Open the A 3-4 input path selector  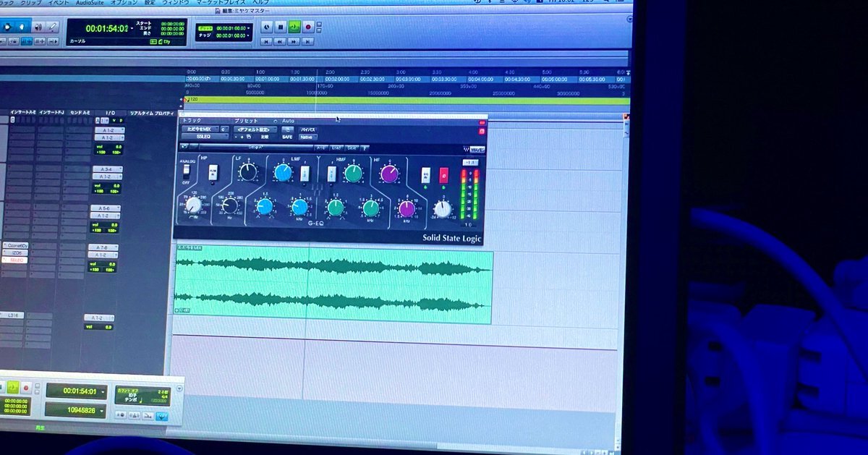(x=107, y=169)
